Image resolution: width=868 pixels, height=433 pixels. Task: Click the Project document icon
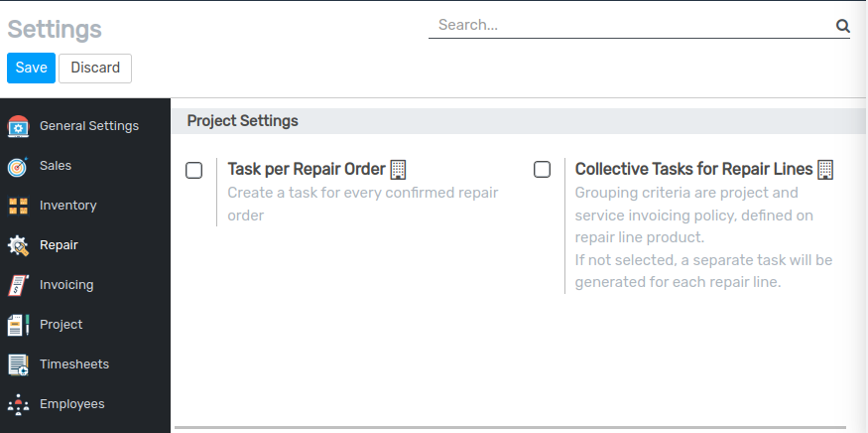(18, 325)
